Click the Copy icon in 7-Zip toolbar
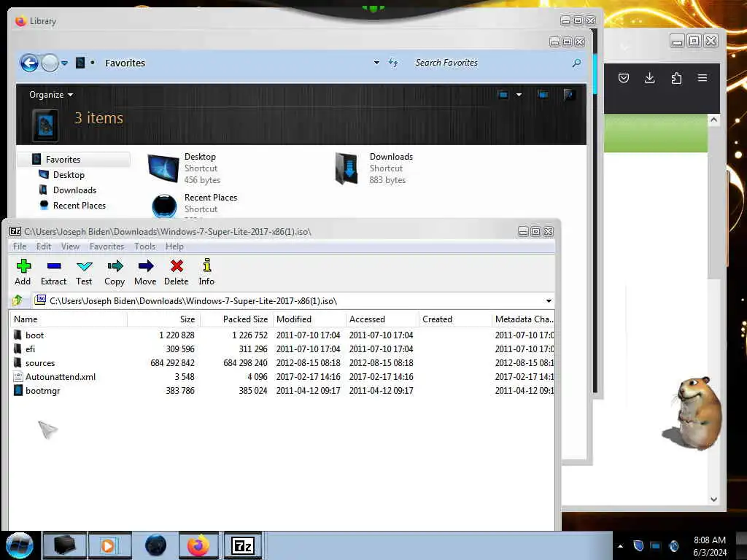 [x=115, y=272]
